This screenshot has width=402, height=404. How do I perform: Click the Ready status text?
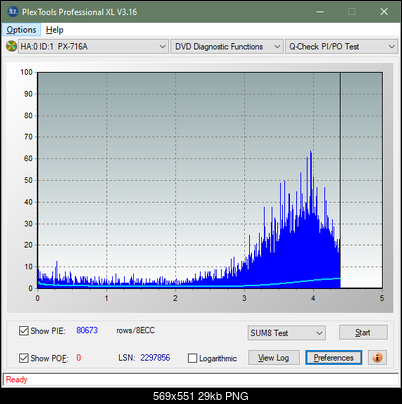click(16, 379)
